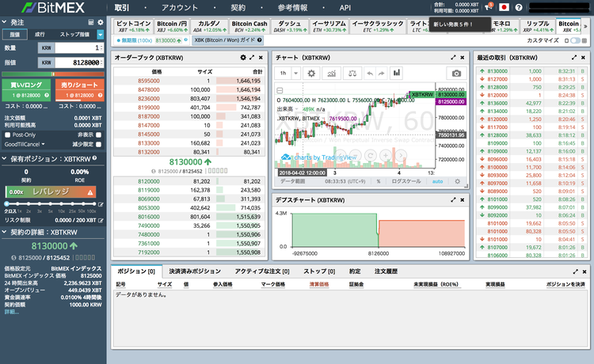
Task: Expand the depth chart panel fullscreen
Action: pyautogui.click(x=453, y=199)
